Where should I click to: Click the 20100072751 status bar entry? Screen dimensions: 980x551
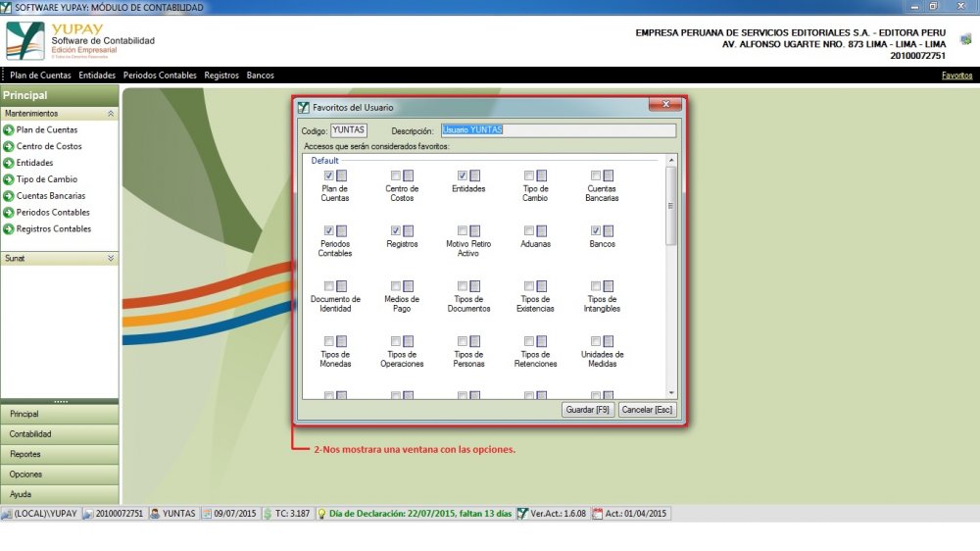point(113,514)
